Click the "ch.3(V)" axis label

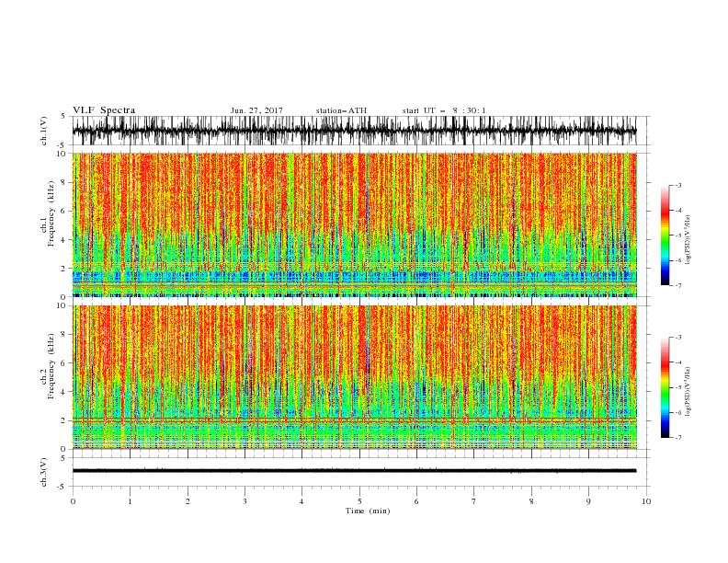(44, 472)
